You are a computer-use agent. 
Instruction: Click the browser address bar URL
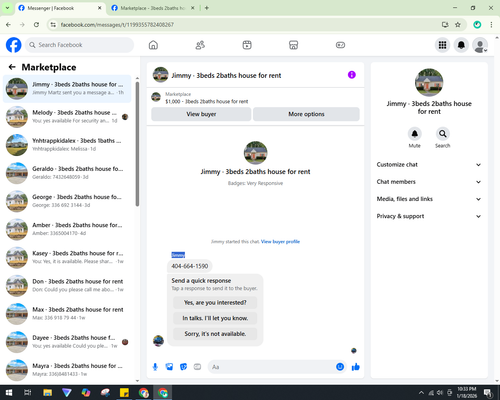(117, 25)
